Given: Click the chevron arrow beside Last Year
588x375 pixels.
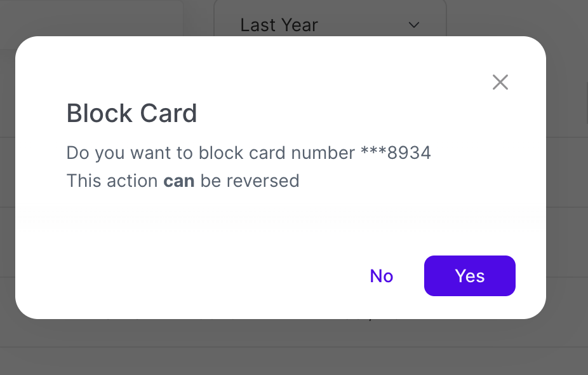Looking at the screenshot, I should click(414, 25).
